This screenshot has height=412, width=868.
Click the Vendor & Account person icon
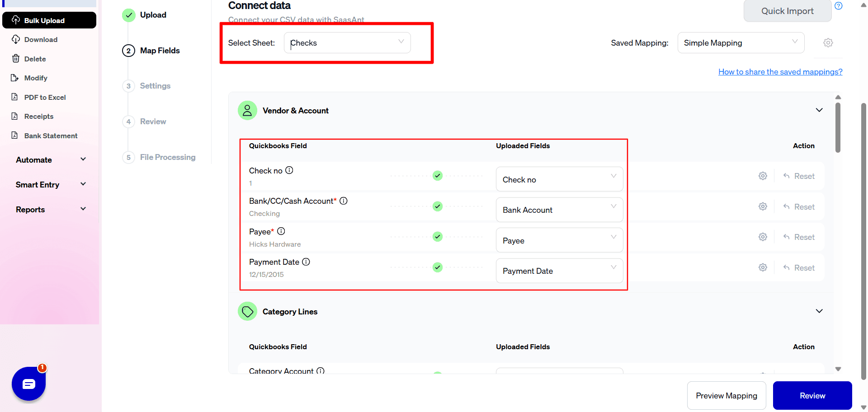(247, 111)
